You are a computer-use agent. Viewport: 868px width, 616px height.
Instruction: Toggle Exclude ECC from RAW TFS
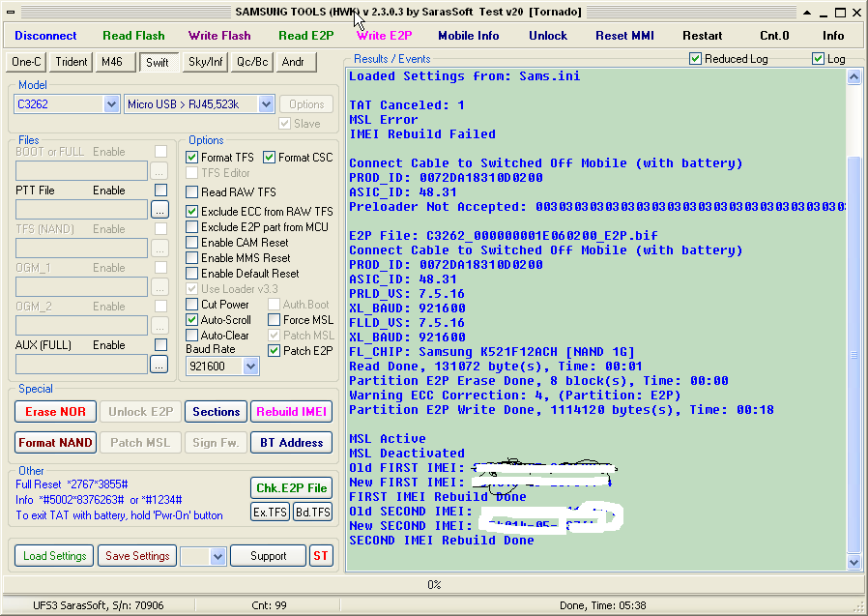click(192, 211)
